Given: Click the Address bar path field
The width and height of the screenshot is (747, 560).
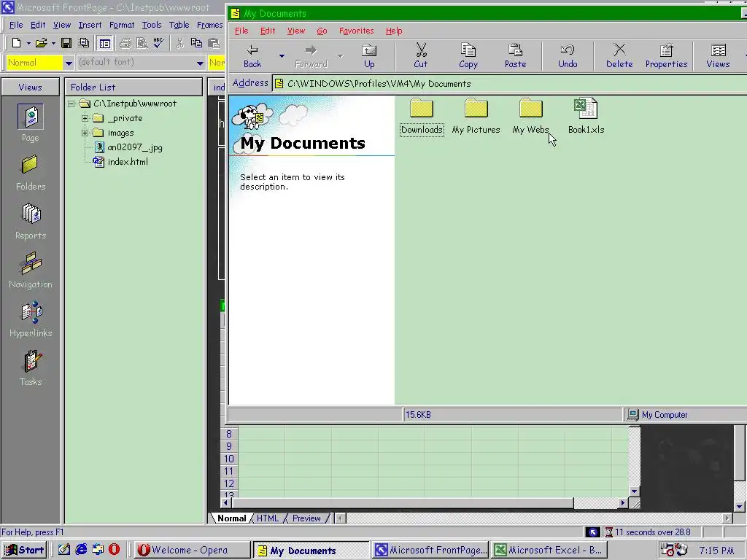Looking at the screenshot, I should 510,84.
